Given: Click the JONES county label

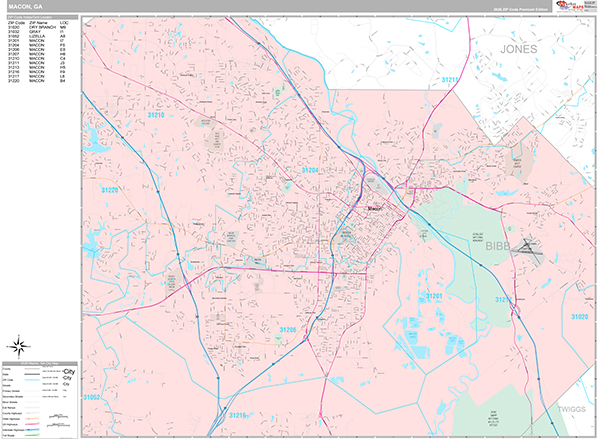Looking at the screenshot, I should click(x=519, y=48).
